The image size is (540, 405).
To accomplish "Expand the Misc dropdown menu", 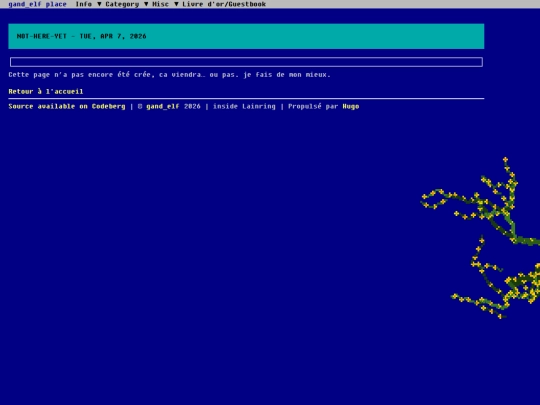I will 165,4.
